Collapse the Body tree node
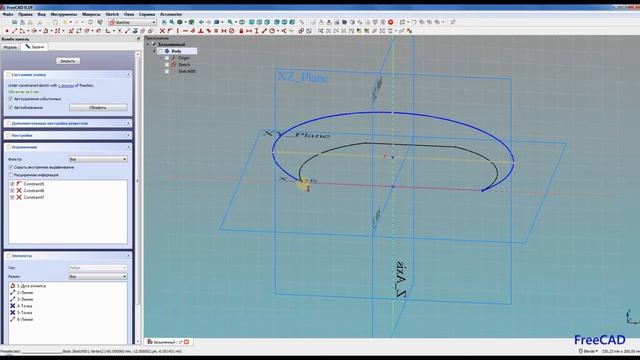Screen dimensions: 640x360 click(x=154, y=51)
